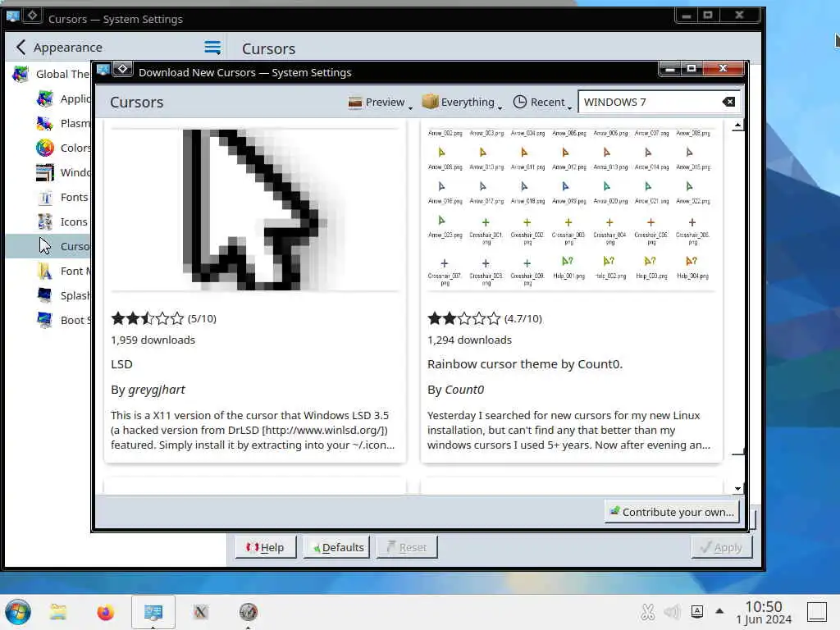Open the hamburger menu in System Settings

click(212, 48)
